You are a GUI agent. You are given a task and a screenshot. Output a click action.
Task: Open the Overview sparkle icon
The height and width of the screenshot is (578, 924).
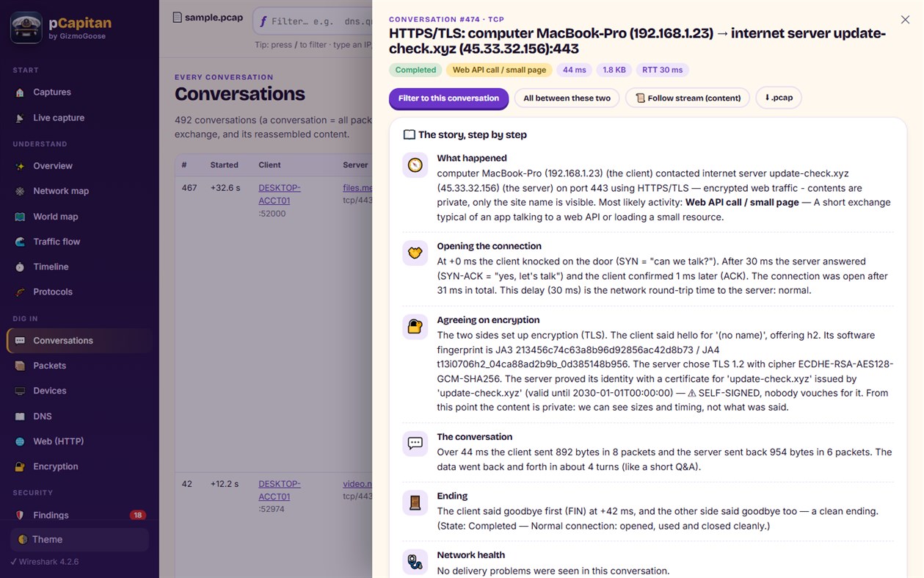pyautogui.click(x=20, y=166)
